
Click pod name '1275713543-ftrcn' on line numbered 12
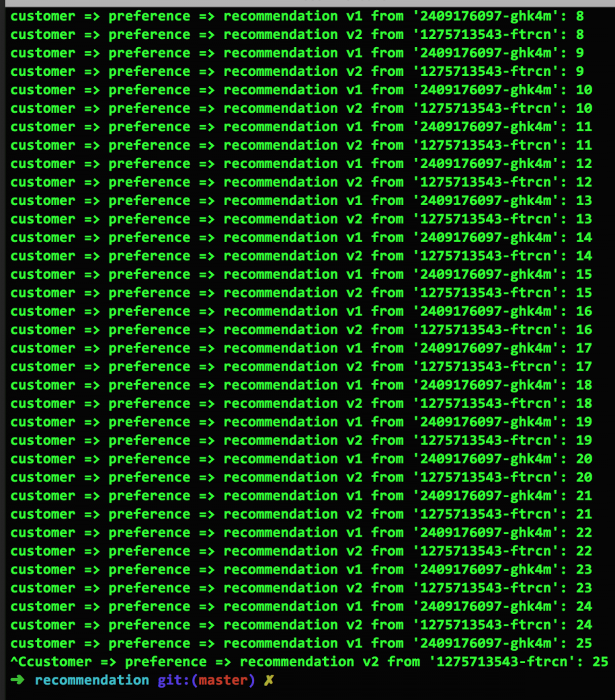[486, 182]
